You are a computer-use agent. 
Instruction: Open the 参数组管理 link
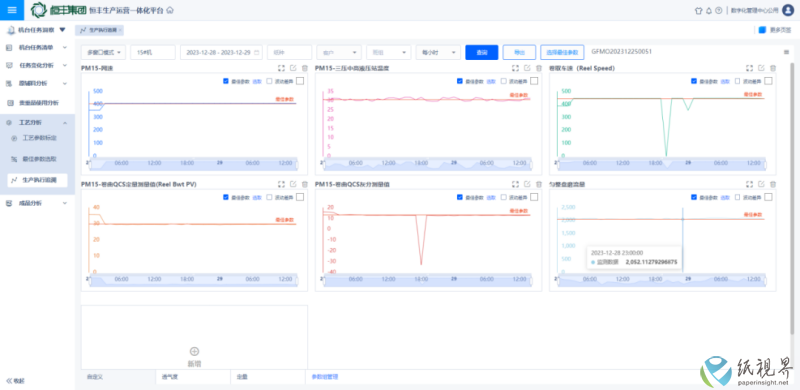click(325, 377)
